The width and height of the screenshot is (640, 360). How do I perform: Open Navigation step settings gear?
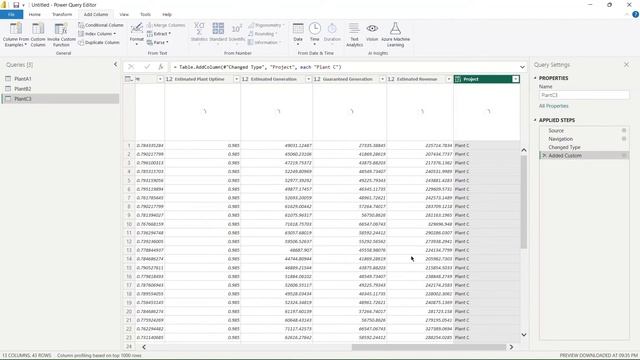coord(624,139)
